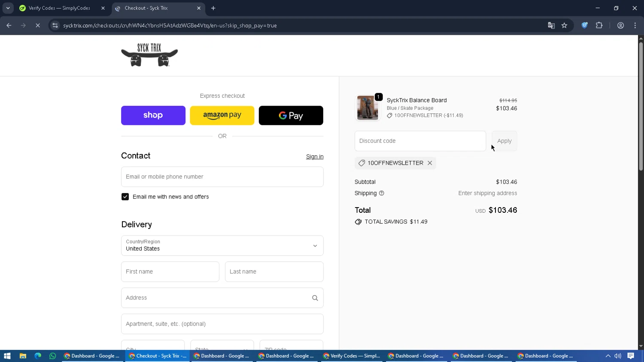The image size is (644, 362).
Task: Open the Extensions puzzle icon
Action: pyautogui.click(x=599, y=25)
